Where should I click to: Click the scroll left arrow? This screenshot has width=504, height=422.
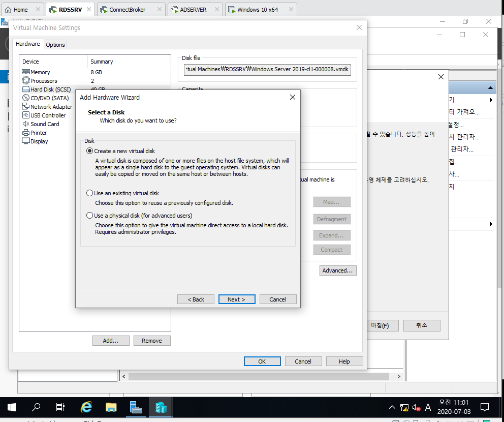tap(124, 376)
